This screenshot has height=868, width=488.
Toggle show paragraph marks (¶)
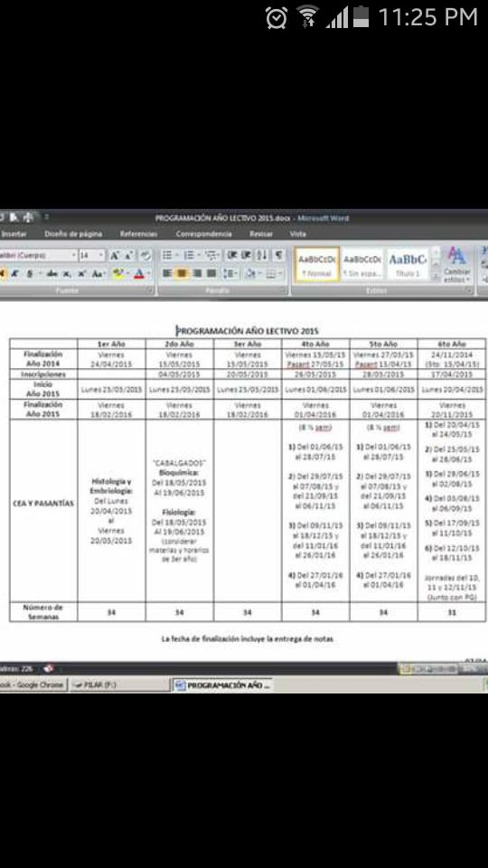point(279,255)
